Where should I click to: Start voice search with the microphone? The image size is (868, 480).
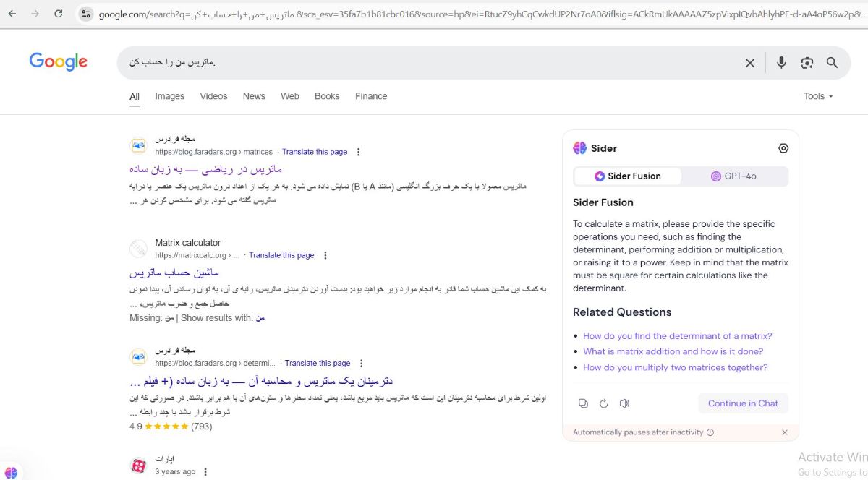[x=781, y=63]
